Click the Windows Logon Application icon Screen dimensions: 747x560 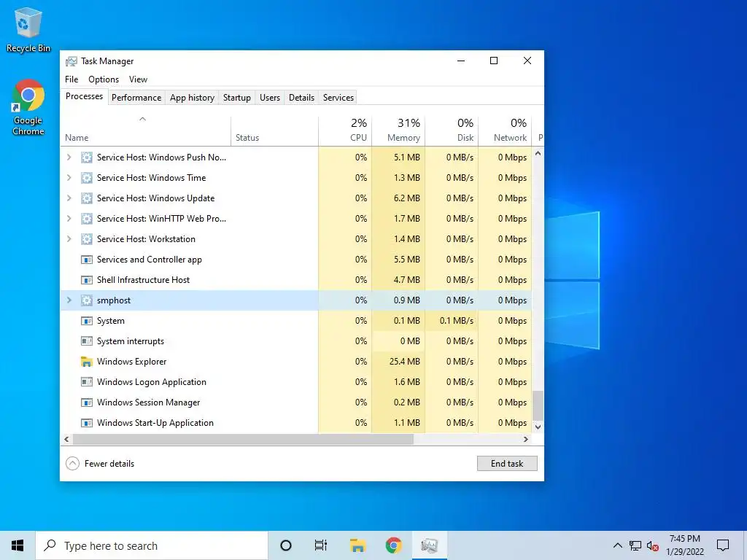(87, 382)
